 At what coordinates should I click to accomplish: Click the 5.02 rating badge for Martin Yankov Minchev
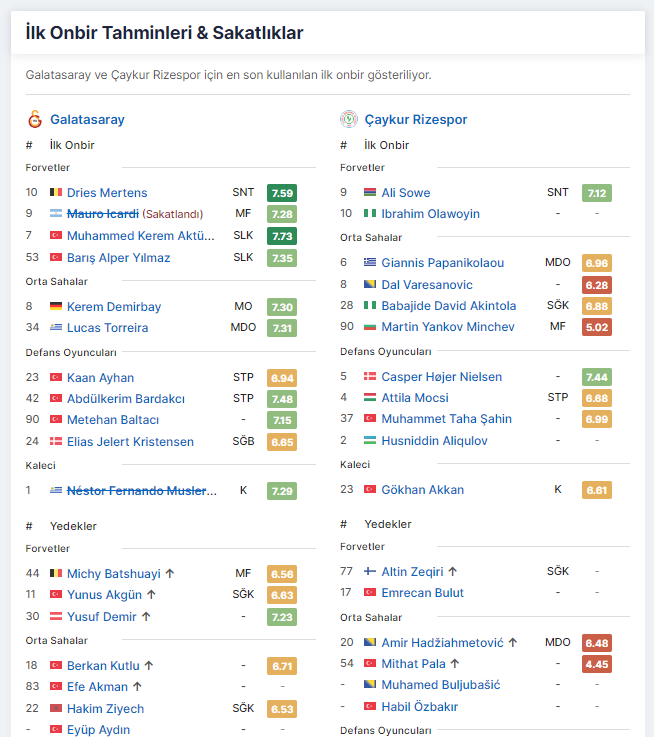pyautogui.click(x=597, y=327)
